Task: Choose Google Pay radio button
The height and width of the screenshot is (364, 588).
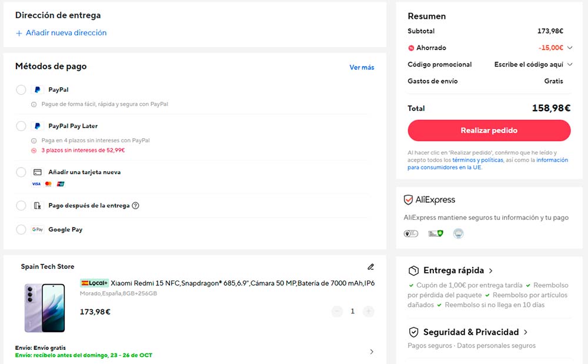Action: (21, 230)
